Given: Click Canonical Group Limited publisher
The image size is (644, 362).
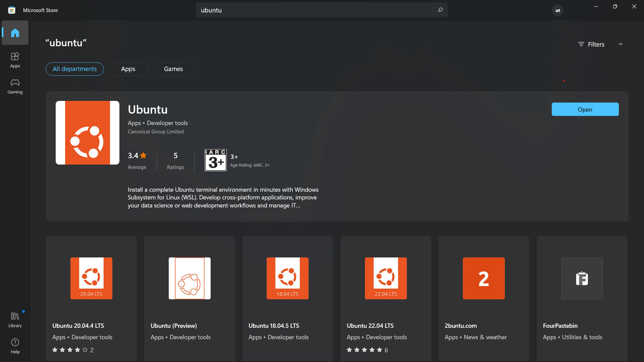Looking at the screenshot, I should pyautogui.click(x=156, y=132).
